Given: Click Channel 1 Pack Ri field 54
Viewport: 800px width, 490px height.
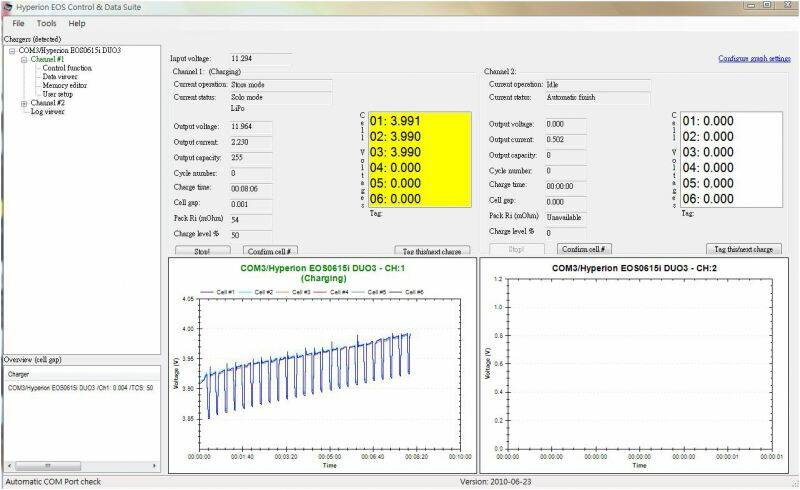Looking at the screenshot, I should (x=251, y=219).
